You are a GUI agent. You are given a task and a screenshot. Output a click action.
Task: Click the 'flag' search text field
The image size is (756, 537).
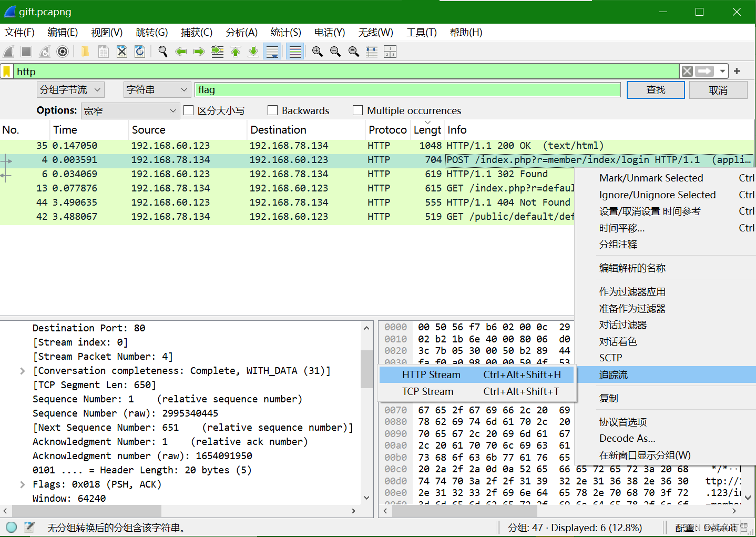click(407, 90)
